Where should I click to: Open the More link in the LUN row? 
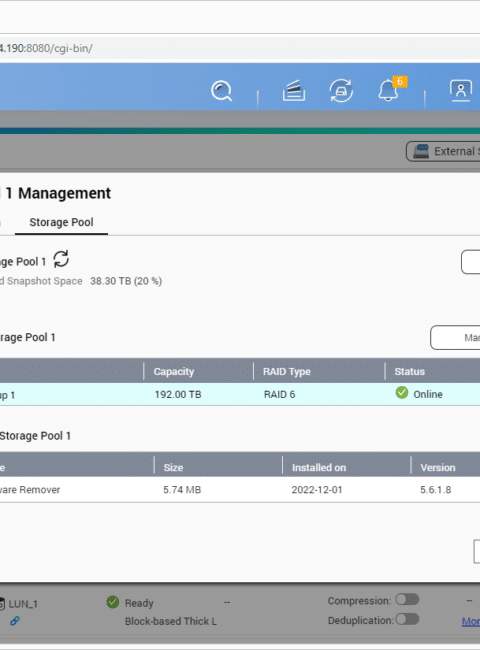[x=471, y=621]
